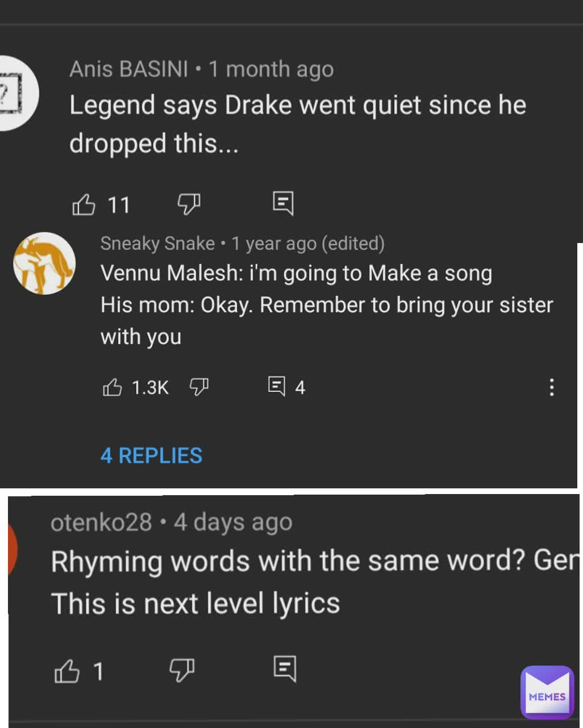The width and height of the screenshot is (583, 728).
Task: Show replies to Sneaky Snake's comment
Action: [x=151, y=455]
